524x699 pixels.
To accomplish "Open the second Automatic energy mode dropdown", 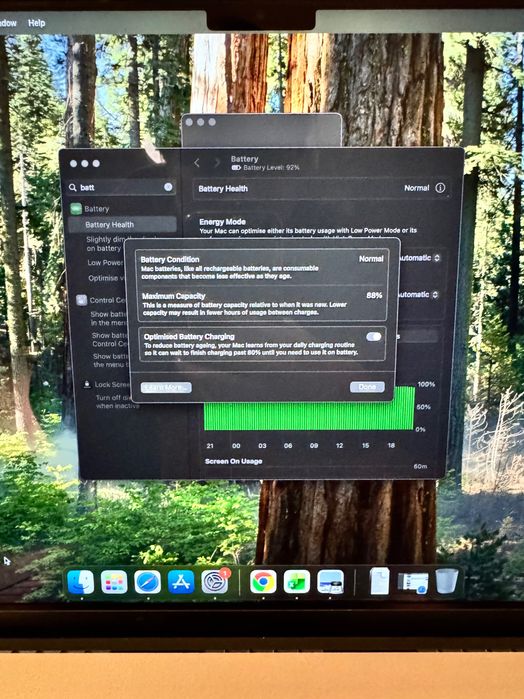I will tap(419, 295).
